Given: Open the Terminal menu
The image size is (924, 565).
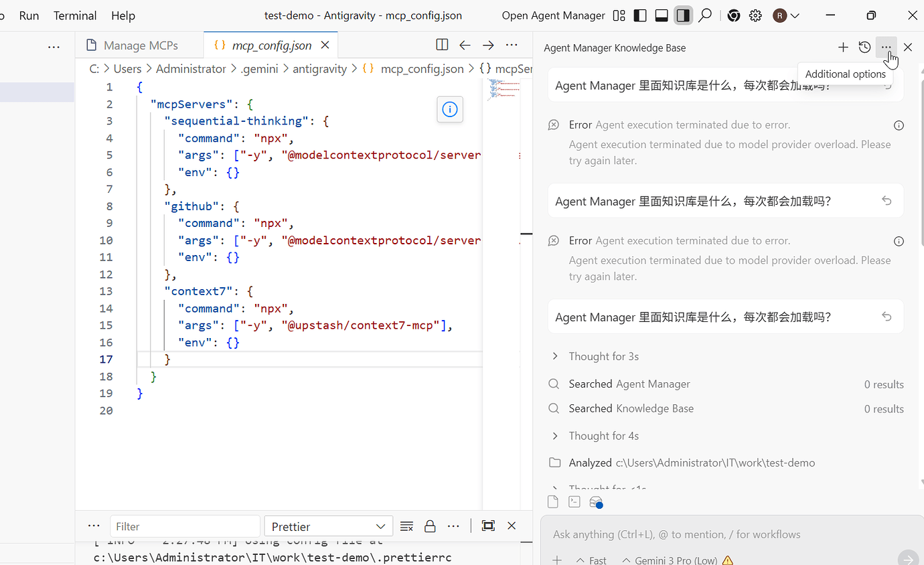Looking at the screenshot, I should pyautogui.click(x=75, y=15).
